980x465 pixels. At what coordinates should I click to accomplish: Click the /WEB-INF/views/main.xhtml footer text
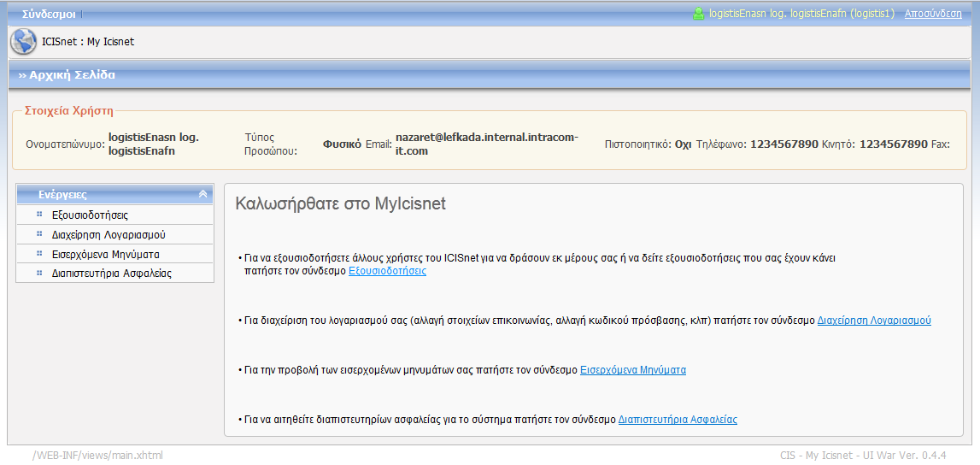point(98,456)
